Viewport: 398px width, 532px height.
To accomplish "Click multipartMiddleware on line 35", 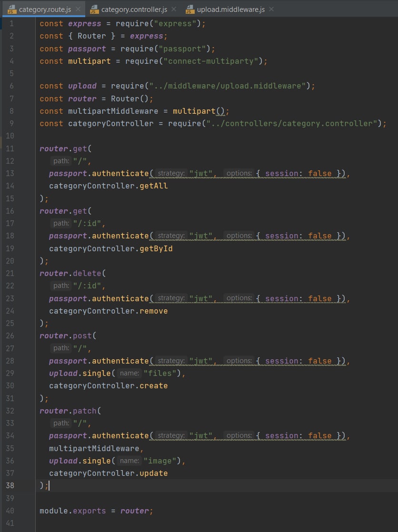I will click(x=94, y=449).
